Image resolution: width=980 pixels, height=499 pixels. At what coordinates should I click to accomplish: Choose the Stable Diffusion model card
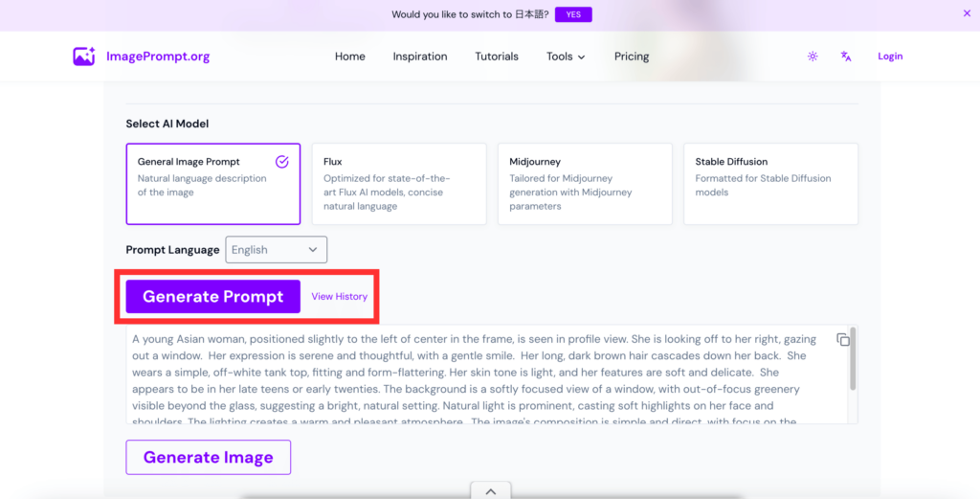(x=770, y=184)
